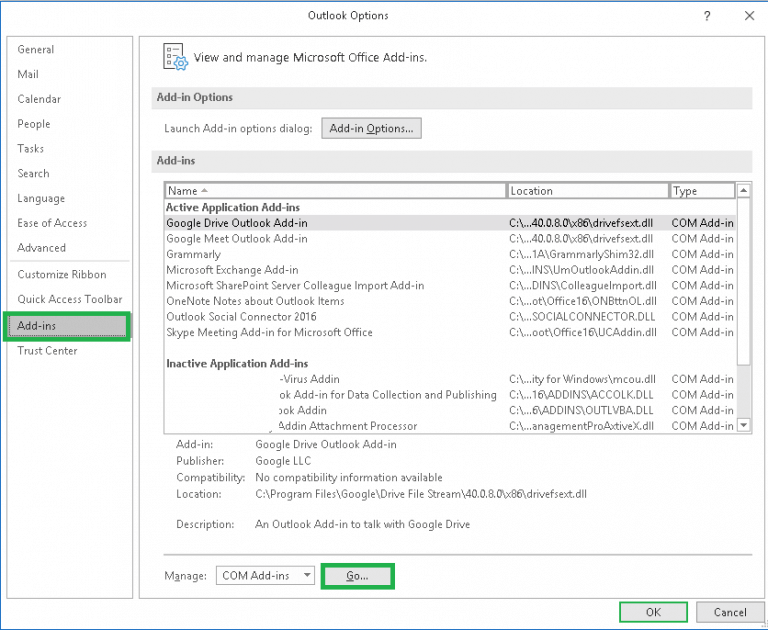Select the Data Collection and Publishing add-in
The height and width of the screenshot is (630, 768).
(450, 395)
